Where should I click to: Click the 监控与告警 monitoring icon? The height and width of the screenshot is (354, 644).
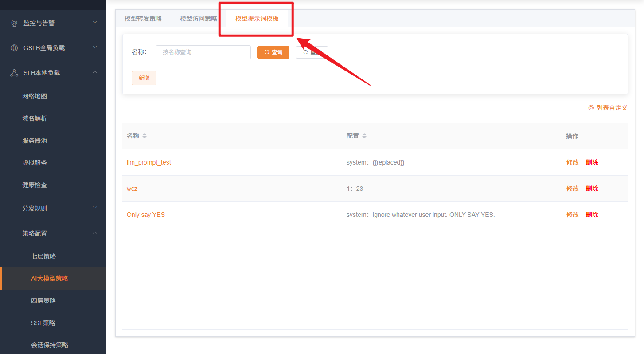(x=14, y=23)
